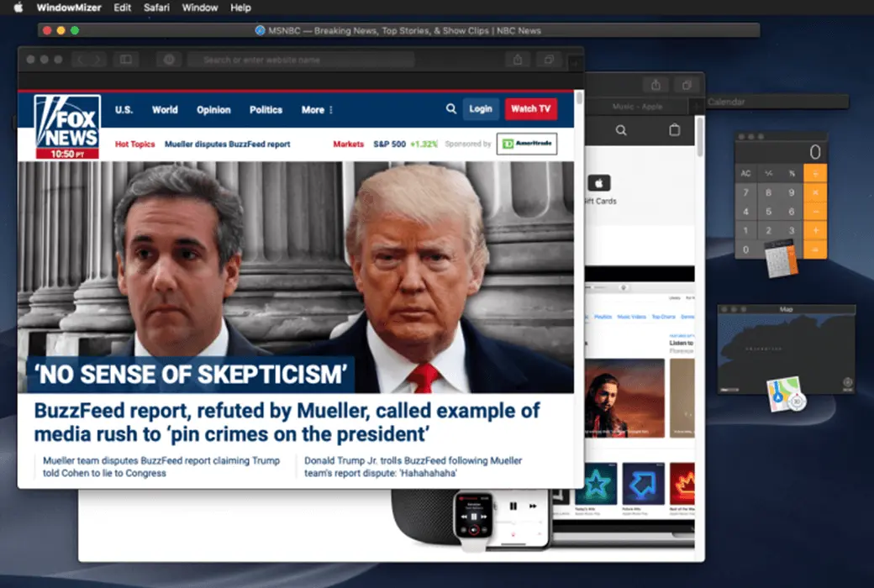
Task: Open the 'No Sense of Skepticism' hero image
Action: click(296, 277)
